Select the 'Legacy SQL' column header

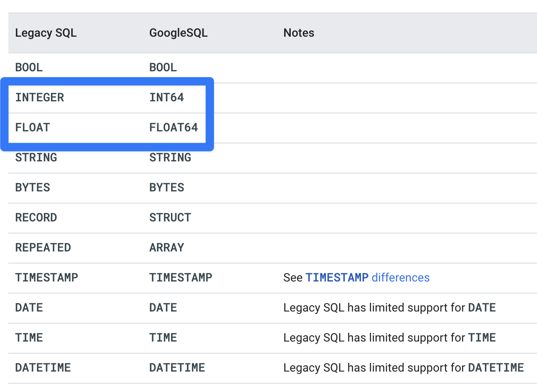click(46, 33)
